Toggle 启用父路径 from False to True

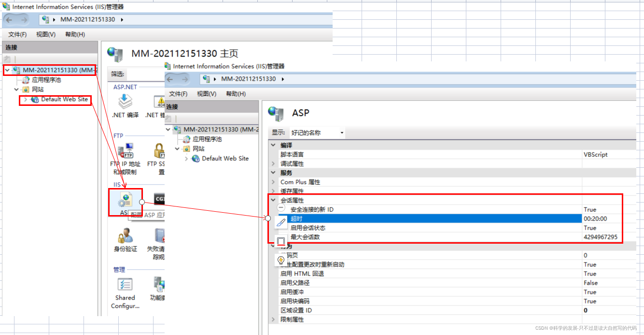(x=590, y=283)
